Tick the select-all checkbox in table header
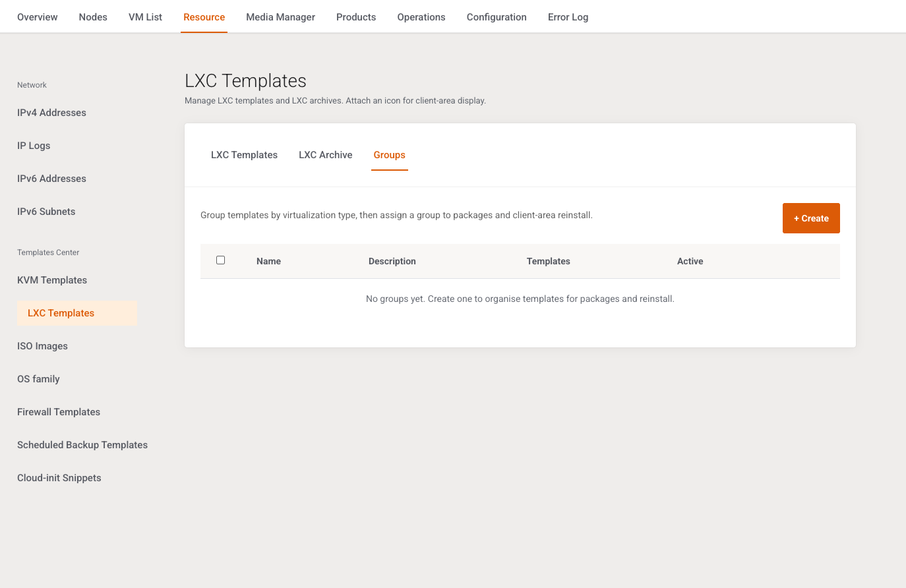906x588 pixels. click(x=221, y=260)
